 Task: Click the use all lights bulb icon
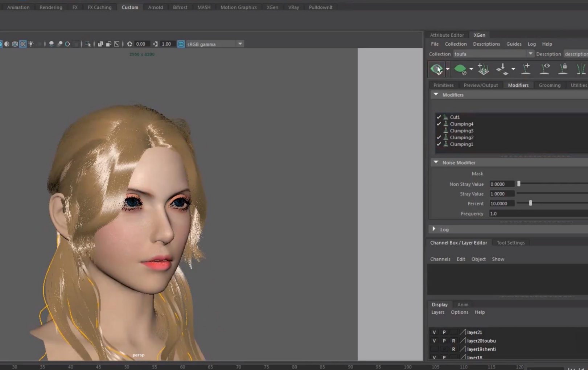coord(31,44)
